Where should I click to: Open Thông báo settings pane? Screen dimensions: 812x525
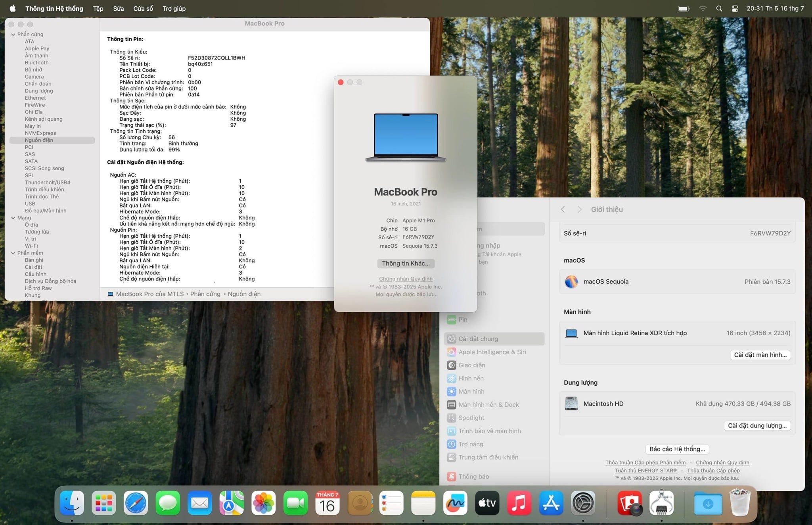click(x=494, y=476)
